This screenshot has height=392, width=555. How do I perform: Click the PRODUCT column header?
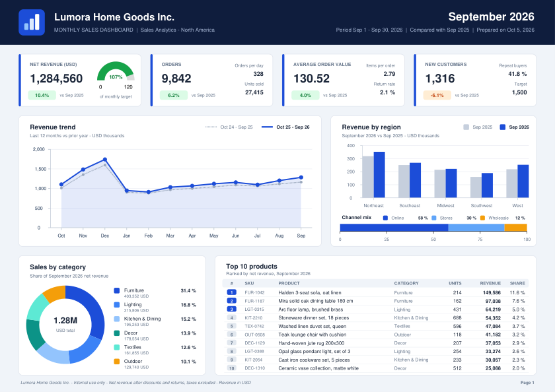289,284
